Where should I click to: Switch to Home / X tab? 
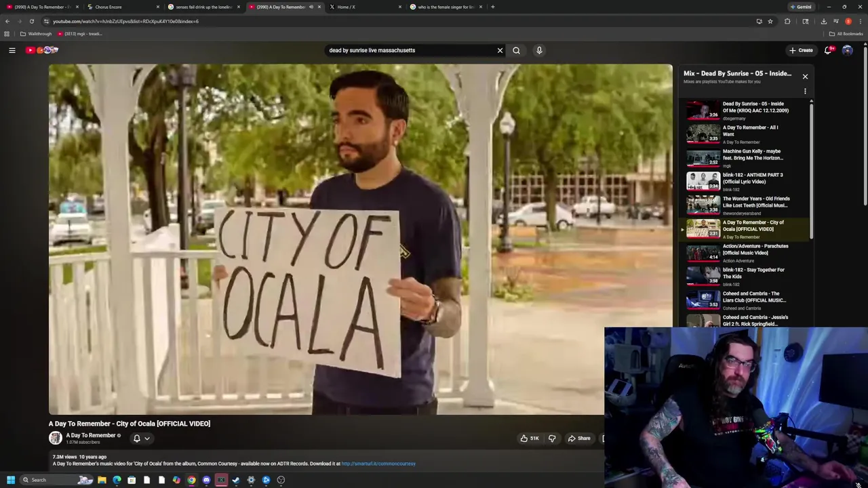(x=365, y=7)
